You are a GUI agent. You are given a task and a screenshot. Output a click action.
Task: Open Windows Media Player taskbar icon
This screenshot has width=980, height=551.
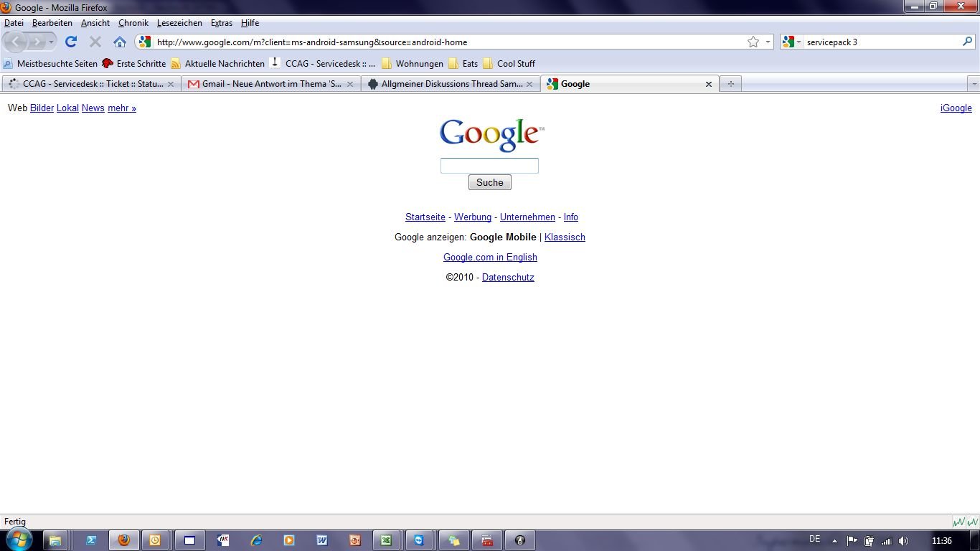pyautogui.click(x=288, y=540)
